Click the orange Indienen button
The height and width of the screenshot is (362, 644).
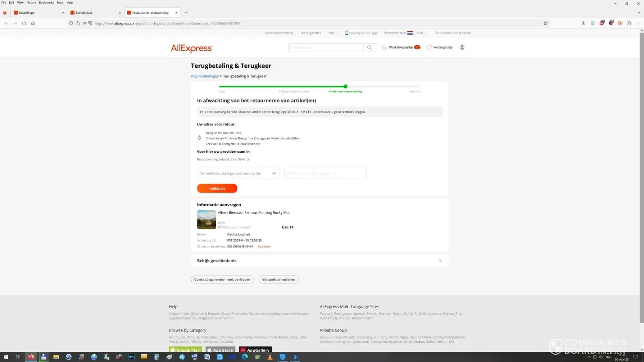(217, 188)
